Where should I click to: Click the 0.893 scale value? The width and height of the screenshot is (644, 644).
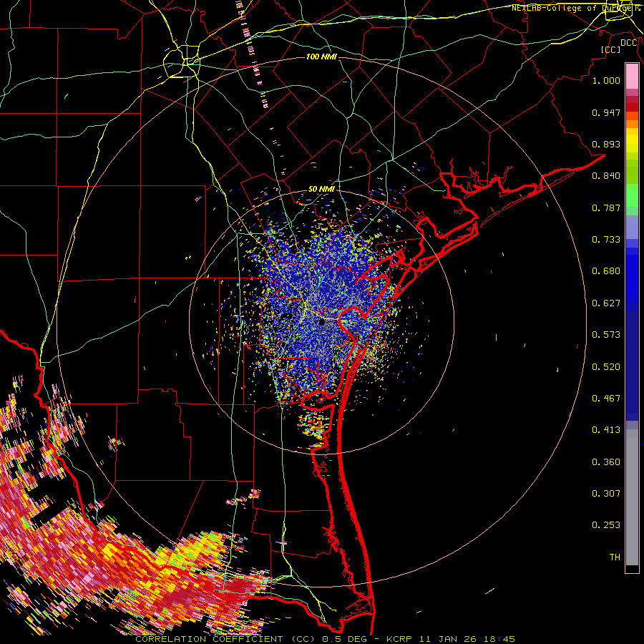click(606, 144)
